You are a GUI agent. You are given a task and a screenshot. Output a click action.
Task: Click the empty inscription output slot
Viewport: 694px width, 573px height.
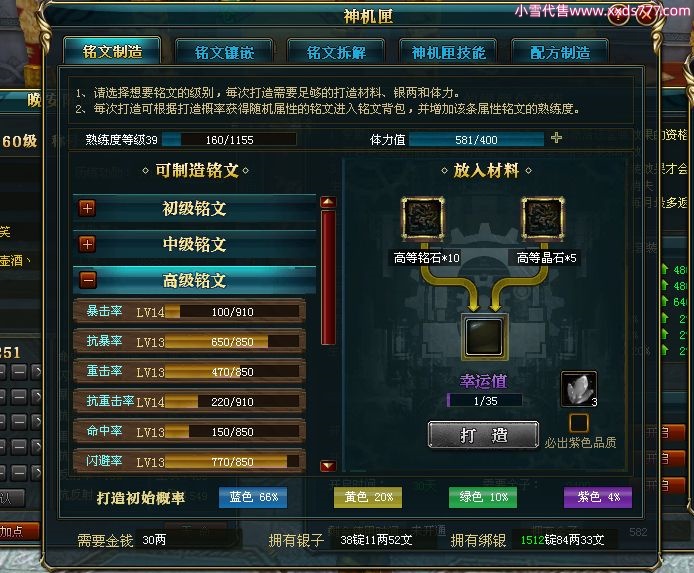coord(484,337)
